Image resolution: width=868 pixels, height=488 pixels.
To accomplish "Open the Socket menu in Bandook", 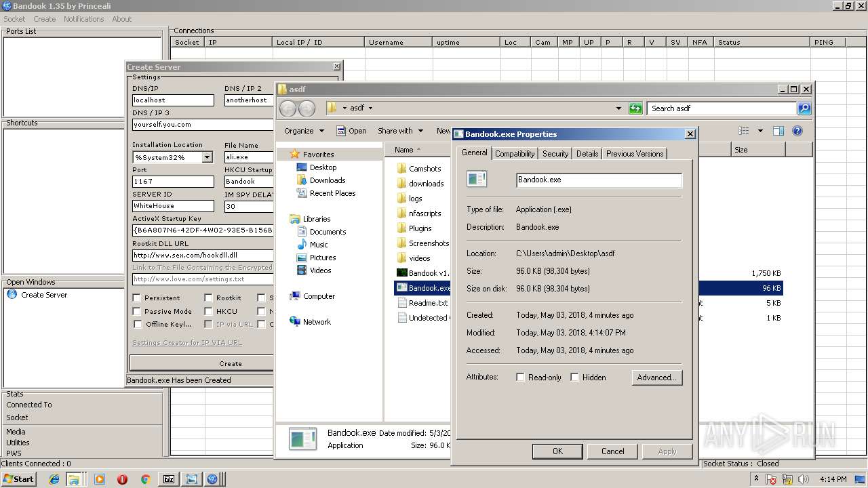I will [14, 19].
